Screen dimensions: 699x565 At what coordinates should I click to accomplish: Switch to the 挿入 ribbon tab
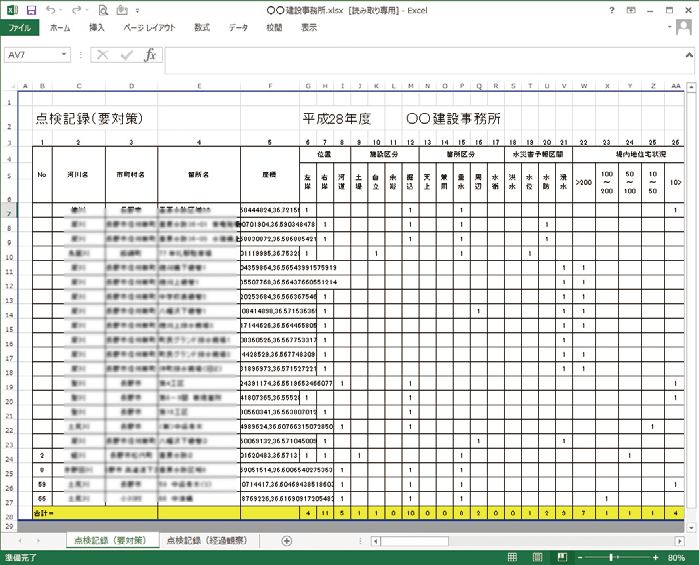click(97, 28)
